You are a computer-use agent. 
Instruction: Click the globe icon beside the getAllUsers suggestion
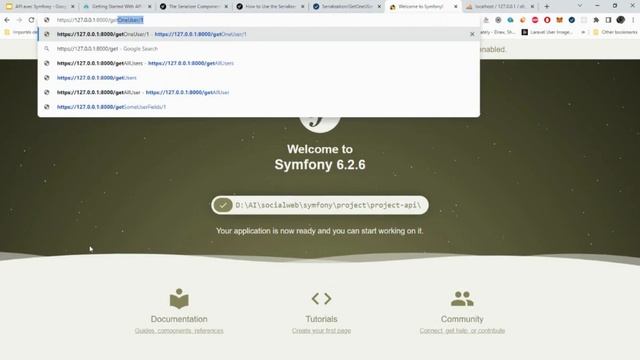(x=47, y=63)
